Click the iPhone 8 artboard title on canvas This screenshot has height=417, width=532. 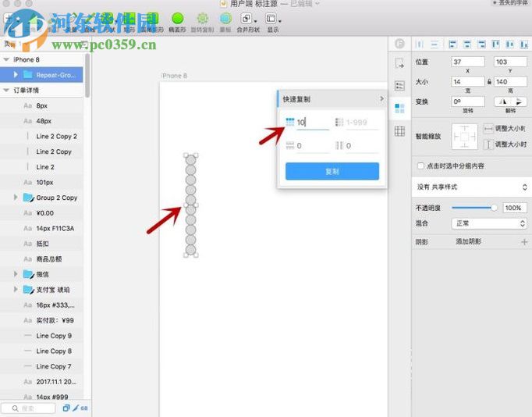tap(175, 76)
